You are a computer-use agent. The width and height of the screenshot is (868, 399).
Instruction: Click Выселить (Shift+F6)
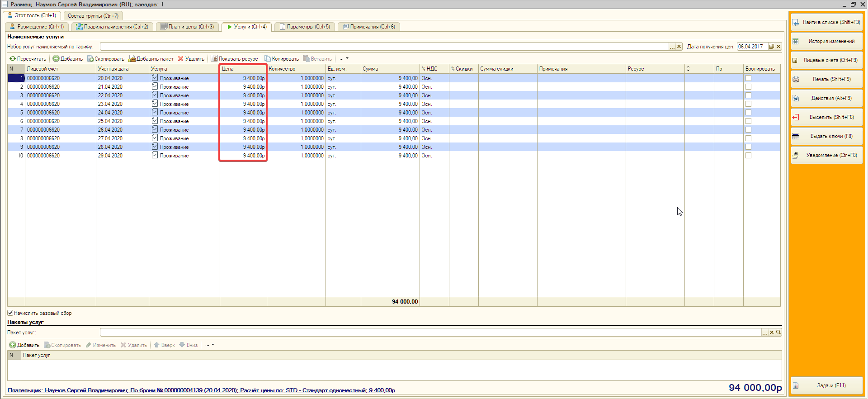click(x=826, y=117)
